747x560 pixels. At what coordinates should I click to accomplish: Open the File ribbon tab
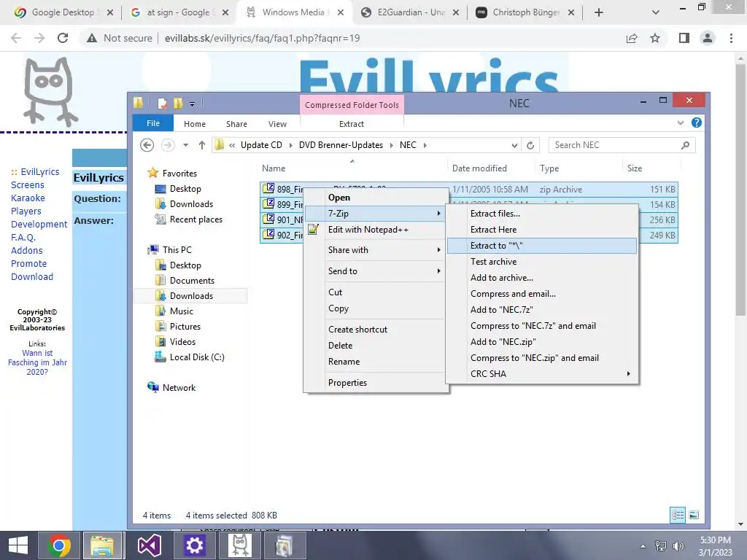click(x=153, y=123)
